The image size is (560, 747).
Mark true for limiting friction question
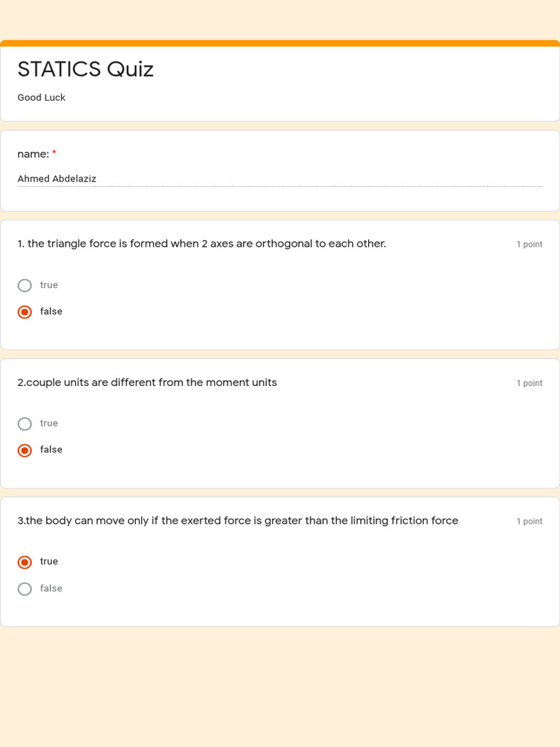(25, 562)
